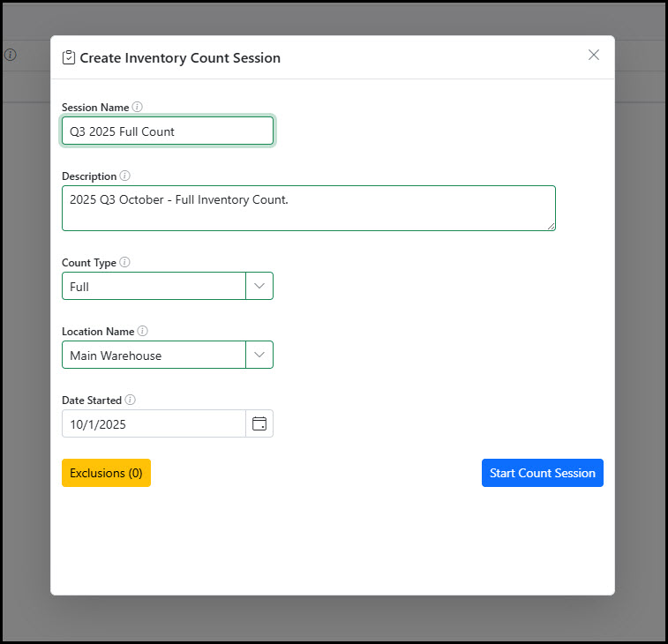668x644 pixels.
Task: Expand the Count Type dropdown chevron
Action: tap(259, 286)
